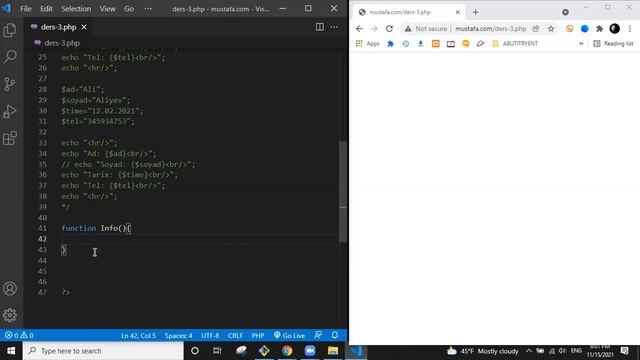Reload the mustafa.com page
Image resolution: width=640 pixels, height=360 pixels.
389,29
